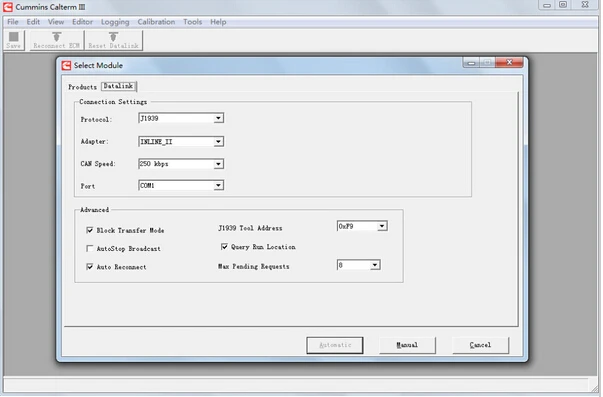Minimize the Cummins Calterm III window
This screenshot has height=397, width=603.
[546, 5]
